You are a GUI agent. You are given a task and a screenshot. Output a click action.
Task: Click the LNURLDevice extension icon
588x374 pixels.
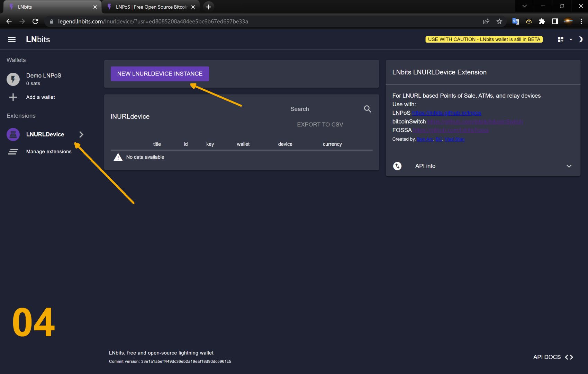click(x=13, y=134)
